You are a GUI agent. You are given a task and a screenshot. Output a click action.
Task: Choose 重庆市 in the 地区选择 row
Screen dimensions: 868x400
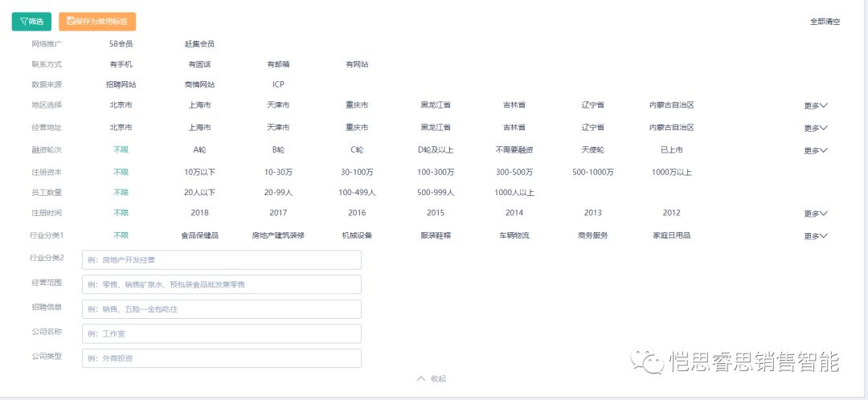pos(357,104)
